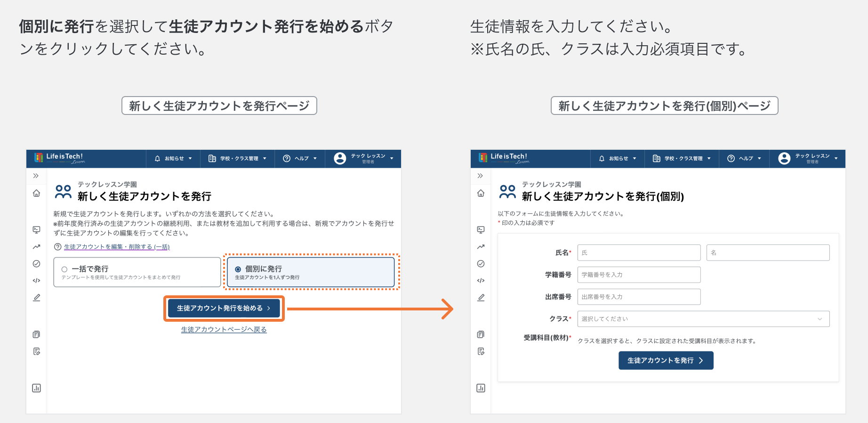Open 学校・クラス管理 menu in left screenshot

[x=238, y=159]
